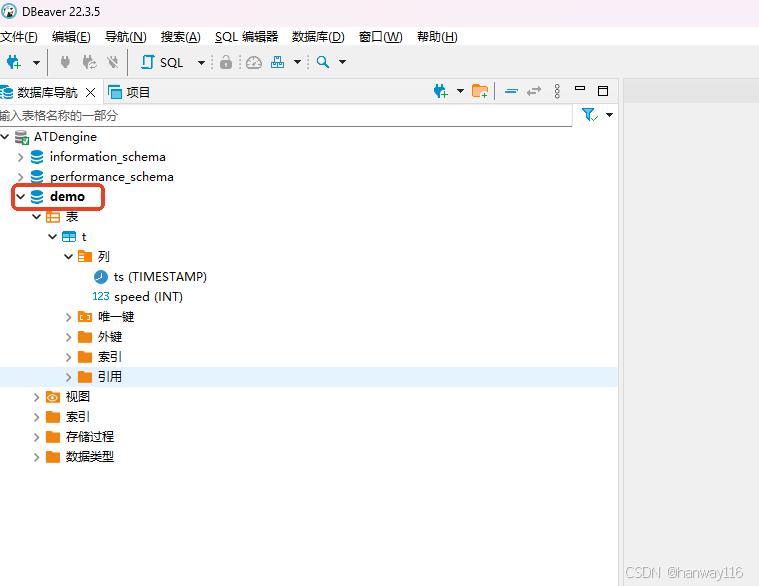Maximize the navigator panel
The width and height of the screenshot is (759, 586).
[603, 91]
